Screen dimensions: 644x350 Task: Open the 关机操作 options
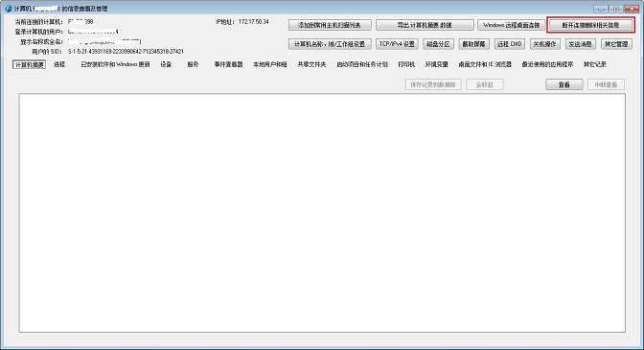pyautogui.click(x=544, y=44)
